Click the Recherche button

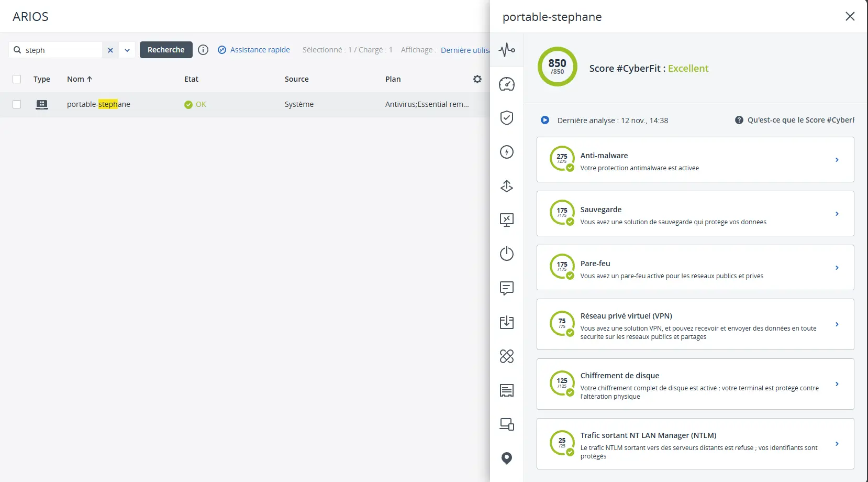(166, 50)
